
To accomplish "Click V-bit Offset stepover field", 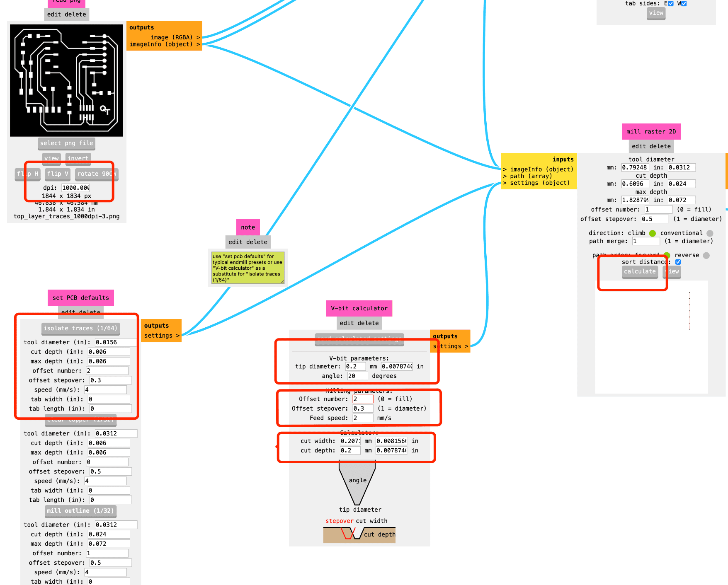I will click(x=363, y=409).
